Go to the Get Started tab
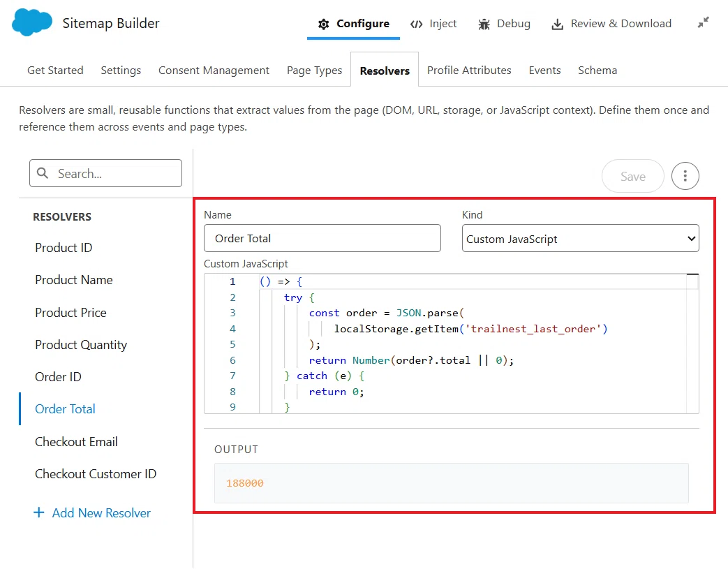Image resolution: width=728 pixels, height=569 pixels. coord(55,70)
